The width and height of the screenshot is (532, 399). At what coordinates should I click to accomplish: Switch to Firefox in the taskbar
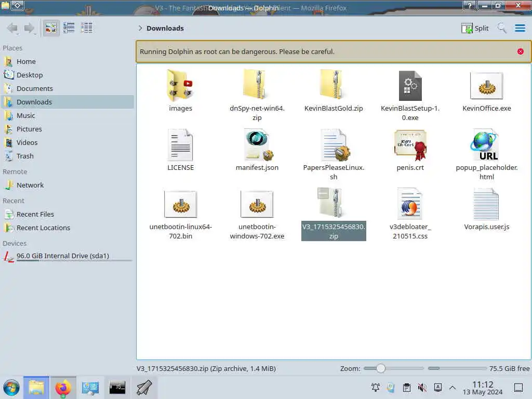[x=63, y=388]
